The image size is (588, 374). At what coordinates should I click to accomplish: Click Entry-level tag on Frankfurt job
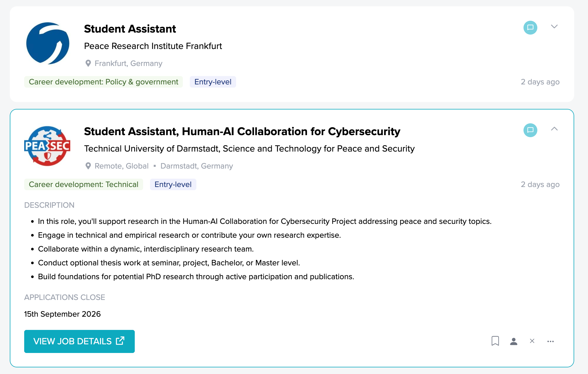(213, 82)
